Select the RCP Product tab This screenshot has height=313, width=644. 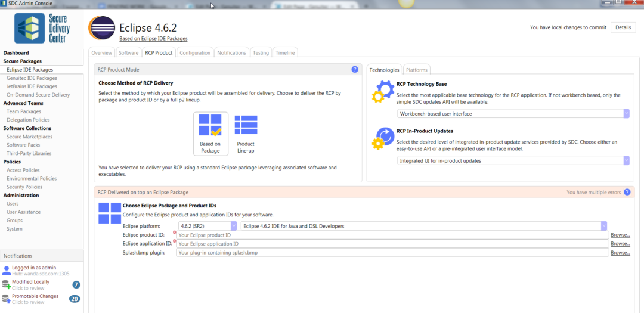click(159, 52)
